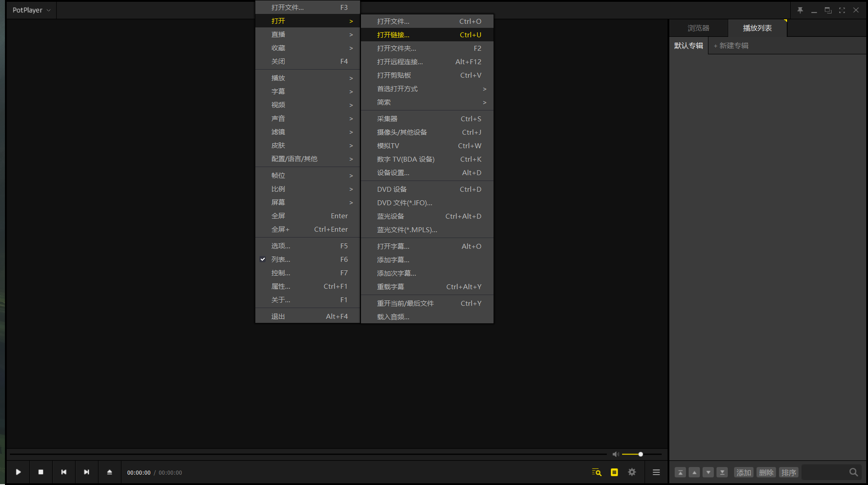The image size is (868, 485).
Task: Open the playback settings gear icon
Action: click(x=632, y=472)
